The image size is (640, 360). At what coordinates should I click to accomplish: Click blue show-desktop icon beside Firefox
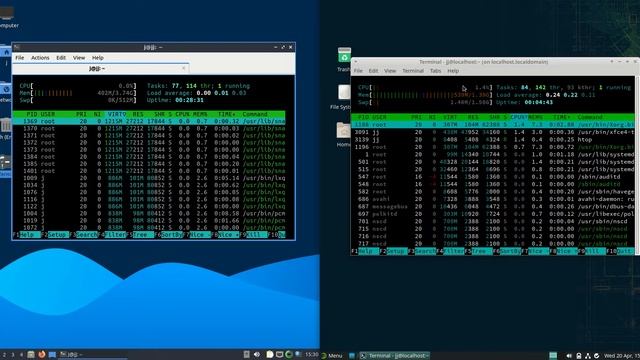click(x=52, y=354)
